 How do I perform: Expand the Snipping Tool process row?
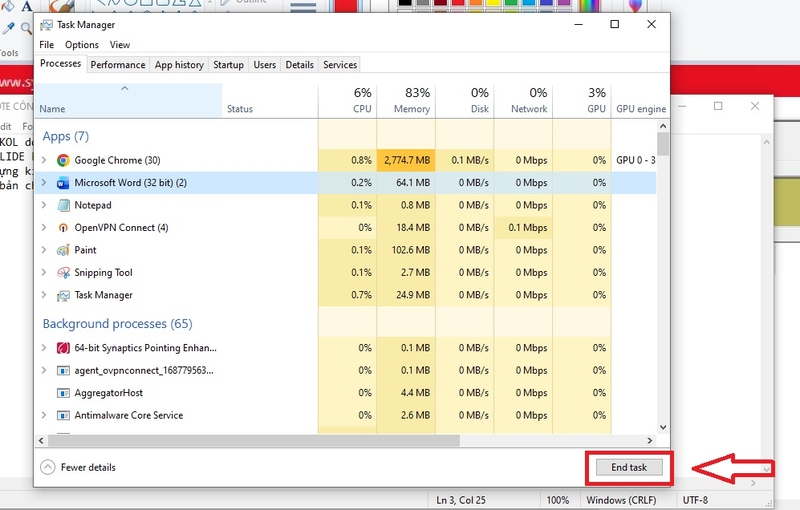point(44,272)
